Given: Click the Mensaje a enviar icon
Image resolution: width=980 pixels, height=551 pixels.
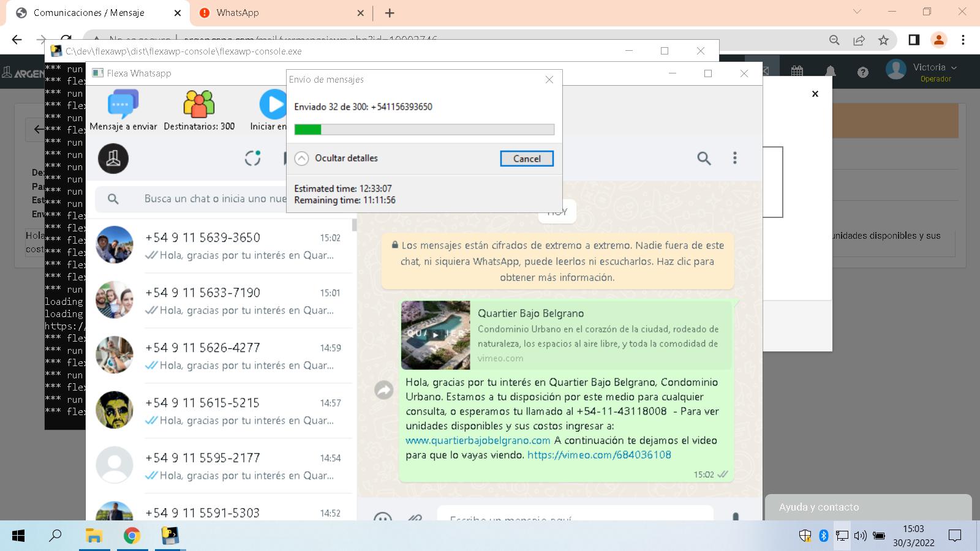Looking at the screenshot, I should coord(123,103).
